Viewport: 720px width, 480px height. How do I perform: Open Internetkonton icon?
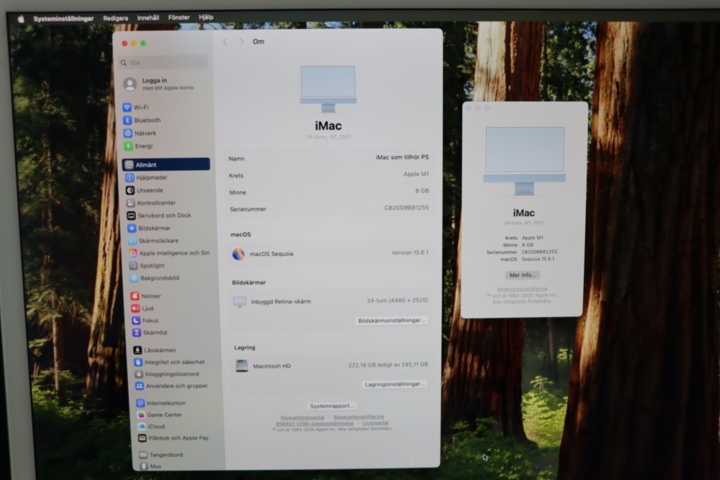point(140,403)
